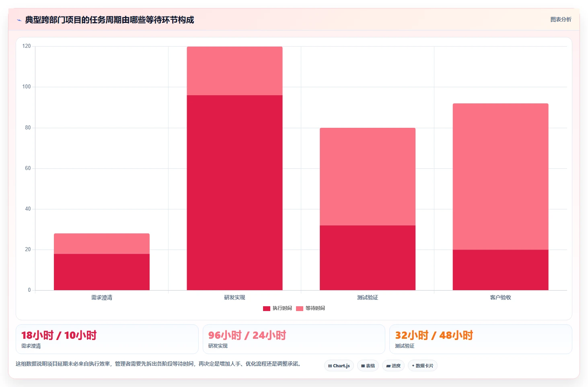The width and height of the screenshot is (588, 387).
Task: Click the 测试验证 caption in the third data card
Action: point(405,346)
